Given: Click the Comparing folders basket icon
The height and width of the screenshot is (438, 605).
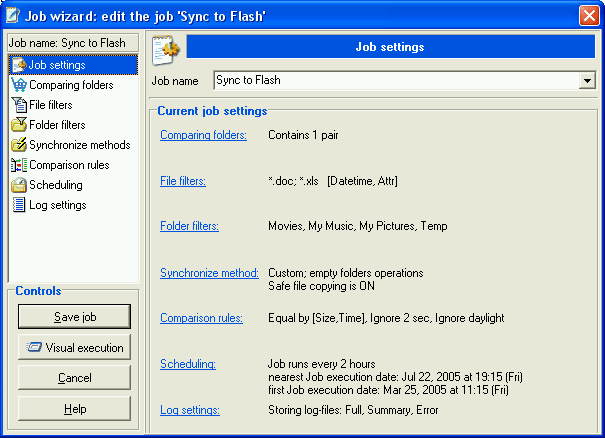Looking at the screenshot, I should [x=19, y=85].
